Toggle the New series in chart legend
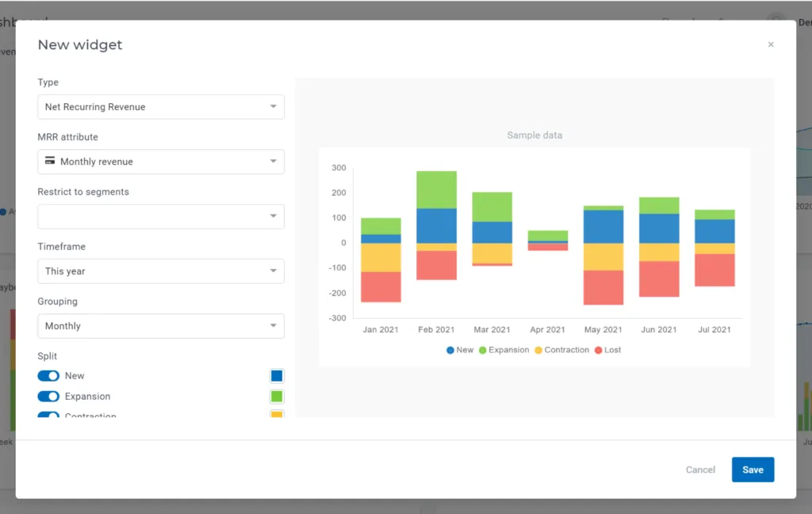Screen dimensions: 812x514 pos(460,351)
